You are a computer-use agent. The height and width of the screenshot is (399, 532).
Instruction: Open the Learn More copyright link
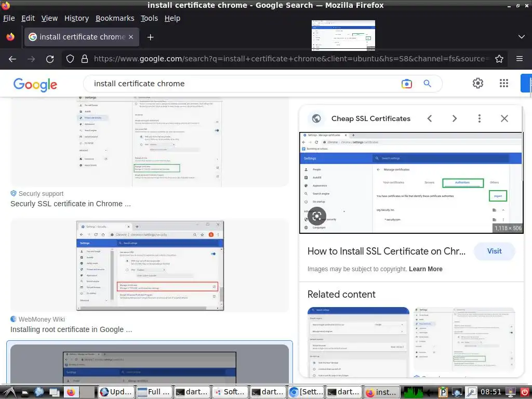(x=426, y=269)
